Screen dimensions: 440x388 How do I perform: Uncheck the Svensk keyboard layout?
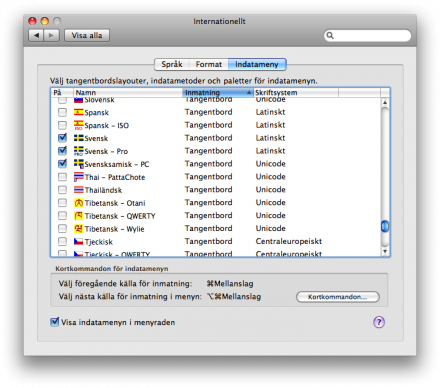(x=62, y=138)
